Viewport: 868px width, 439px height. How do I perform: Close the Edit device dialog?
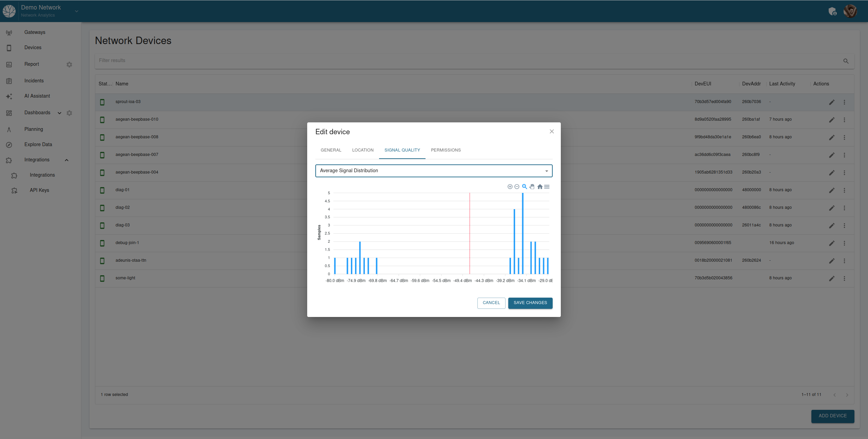[552, 132]
